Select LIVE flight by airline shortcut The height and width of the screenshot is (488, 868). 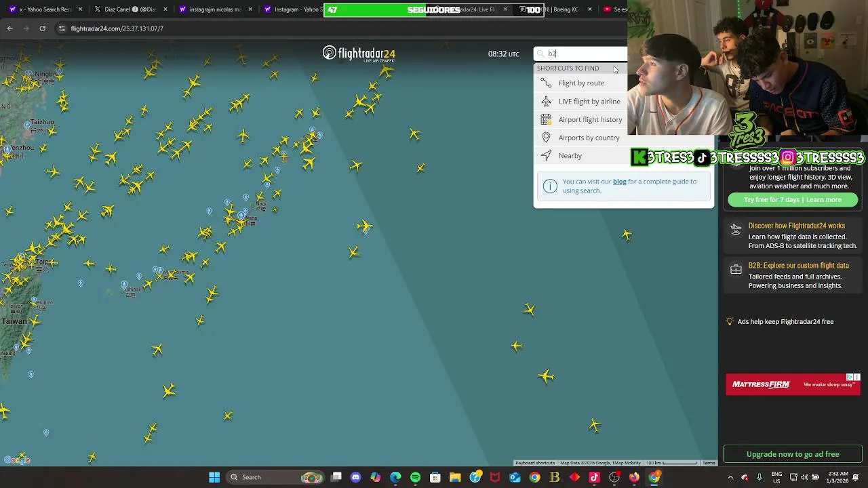[x=581, y=101]
